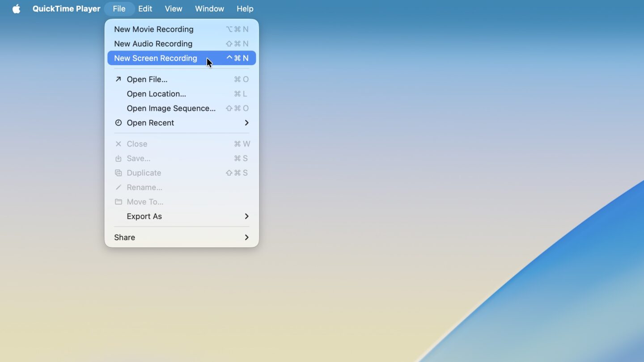Open the Apple menu
The width and height of the screenshot is (644, 362).
pyautogui.click(x=16, y=8)
